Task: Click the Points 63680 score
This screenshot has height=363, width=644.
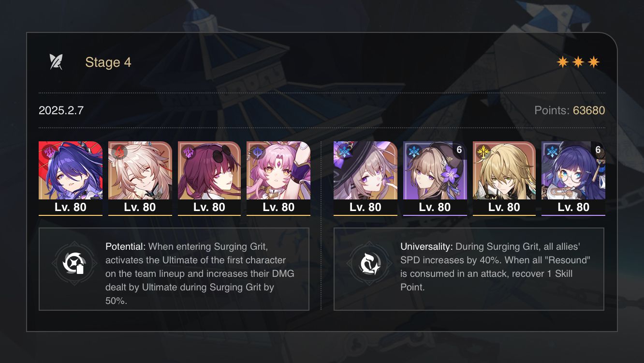Action: pyautogui.click(x=570, y=110)
